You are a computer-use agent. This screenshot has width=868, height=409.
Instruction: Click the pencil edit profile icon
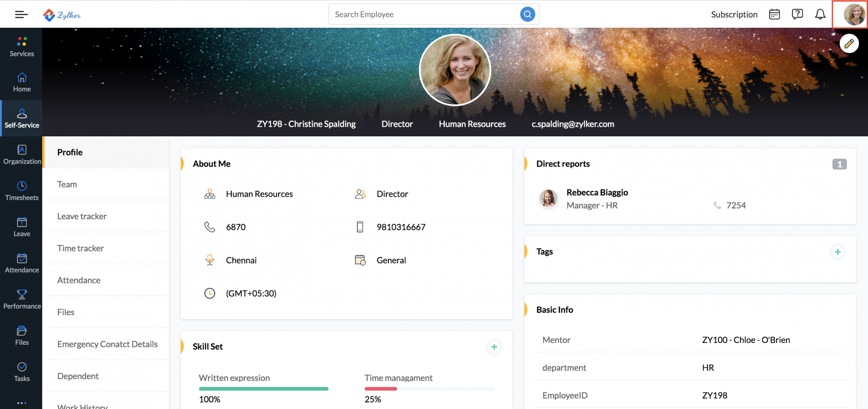point(849,43)
